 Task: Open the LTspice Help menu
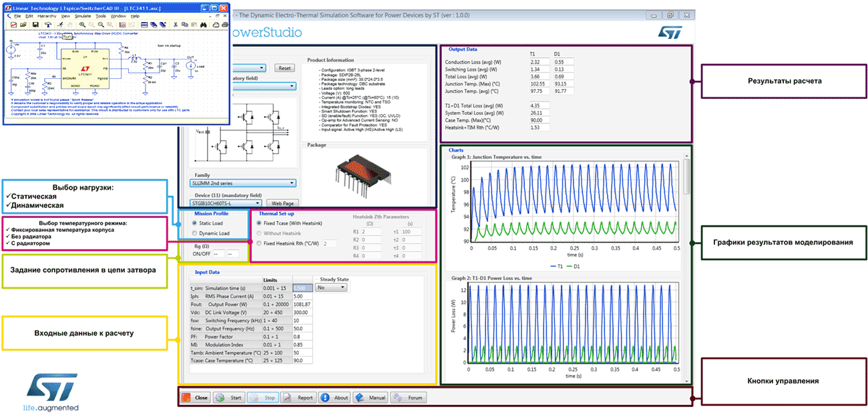click(x=135, y=16)
